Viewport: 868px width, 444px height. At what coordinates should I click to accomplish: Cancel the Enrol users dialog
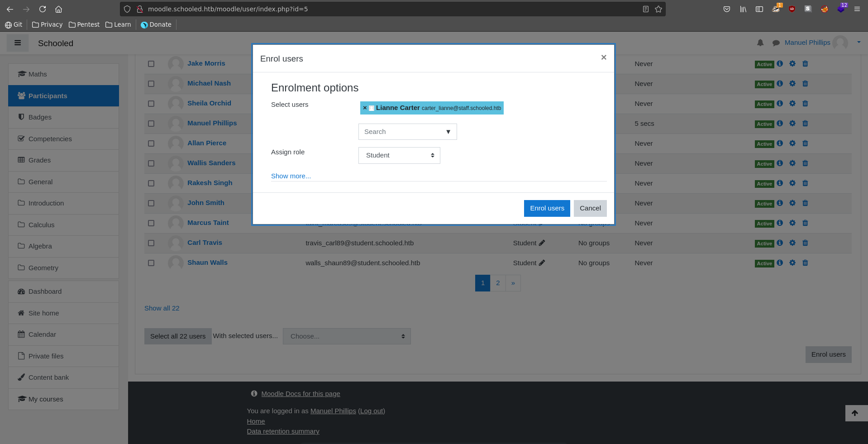(x=590, y=208)
